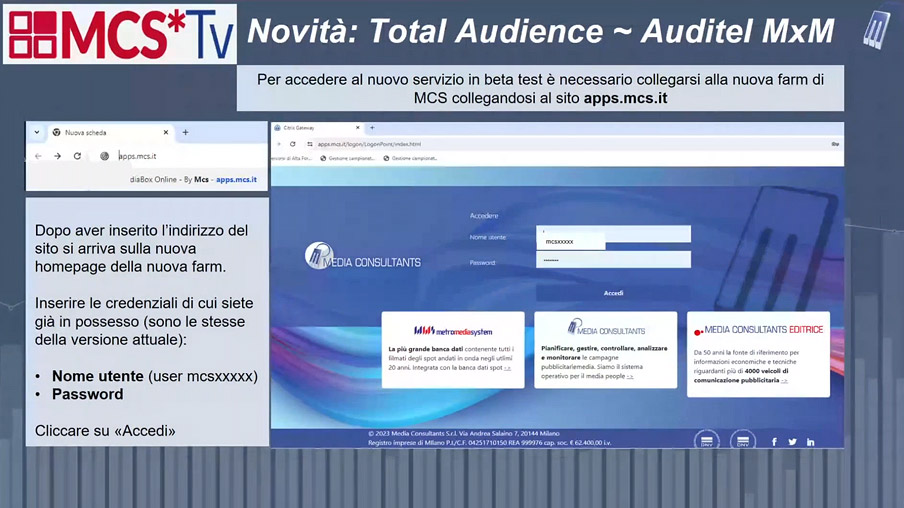Image resolution: width=904 pixels, height=508 pixels.
Task: Click the Password input field
Action: [x=613, y=260]
